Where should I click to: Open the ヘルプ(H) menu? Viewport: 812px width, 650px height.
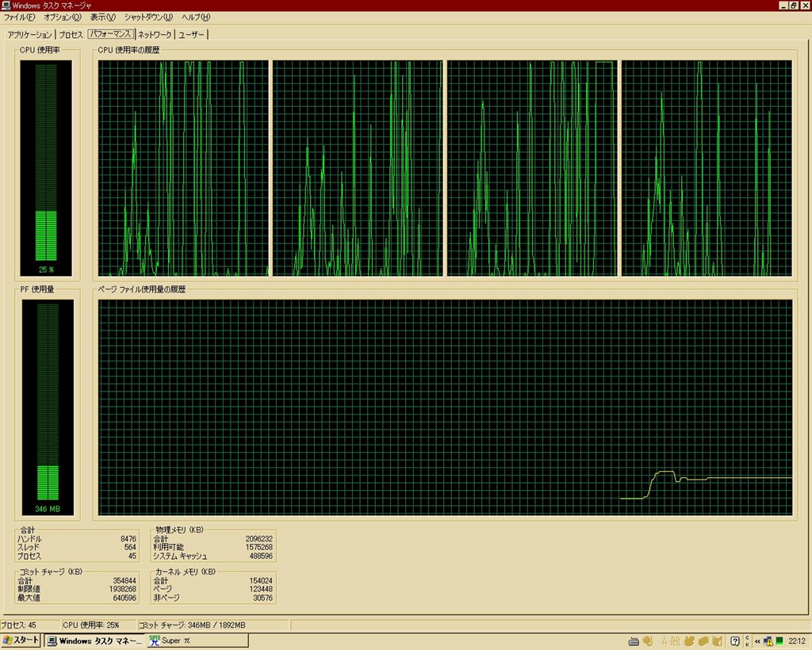click(196, 17)
